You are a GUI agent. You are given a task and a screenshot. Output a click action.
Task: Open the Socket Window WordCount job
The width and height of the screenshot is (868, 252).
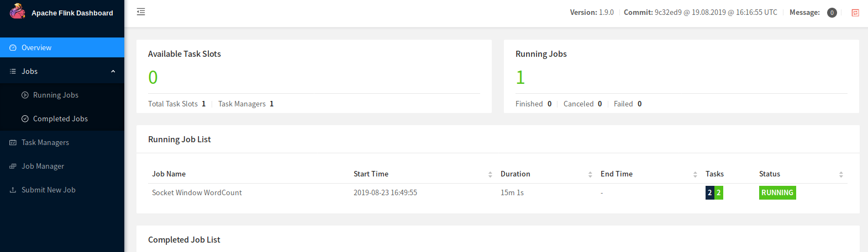pos(197,192)
